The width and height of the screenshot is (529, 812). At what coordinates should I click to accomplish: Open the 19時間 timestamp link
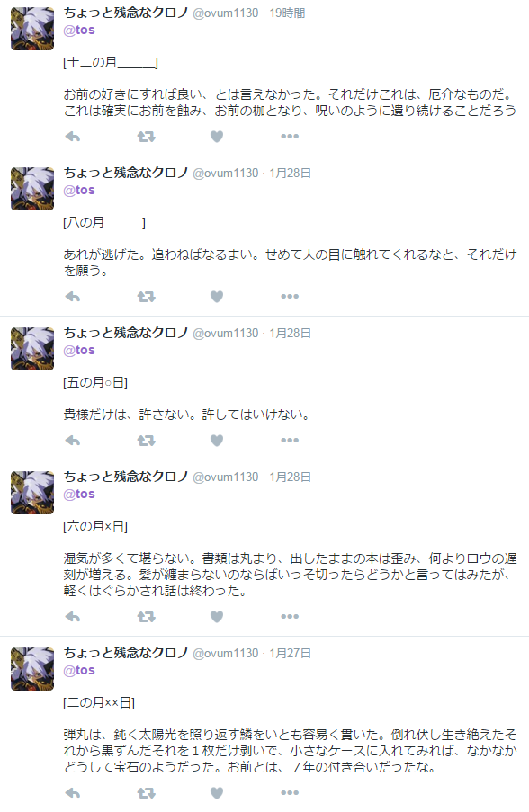(x=287, y=13)
